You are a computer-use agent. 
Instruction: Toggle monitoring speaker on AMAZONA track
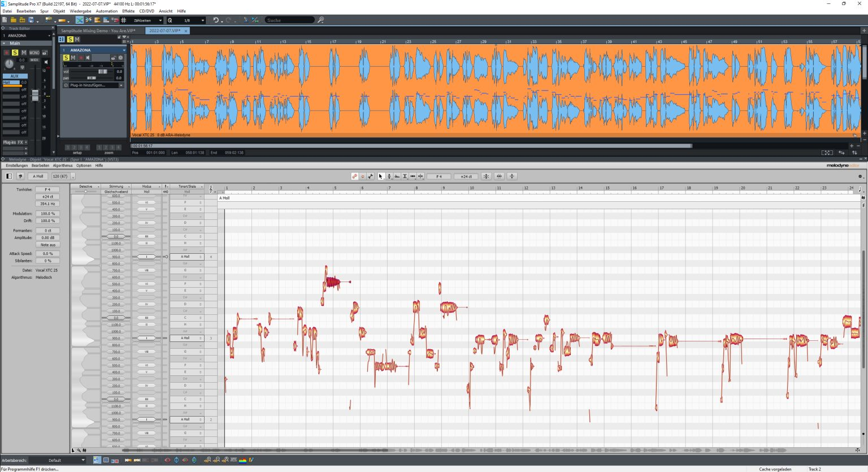coord(88,58)
